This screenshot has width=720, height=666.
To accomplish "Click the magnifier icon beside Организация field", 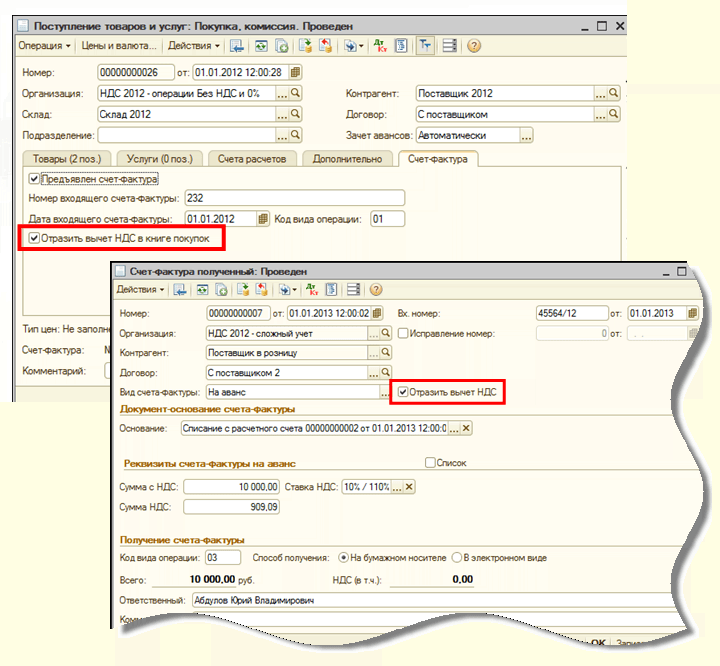I will point(296,93).
